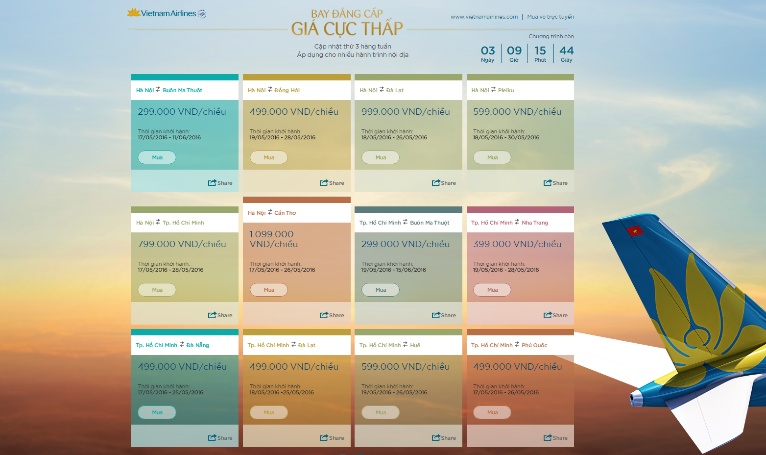Click Mua on Hà Nội – Tp. Hồ Chí Minh card
This screenshot has height=455, width=766.
[157, 290]
